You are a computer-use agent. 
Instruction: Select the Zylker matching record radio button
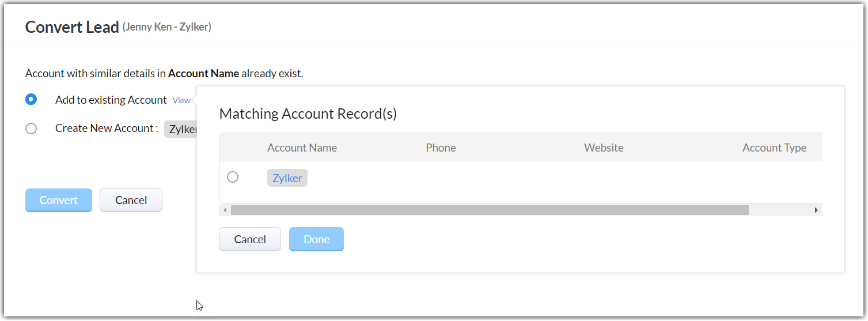point(233,178)
